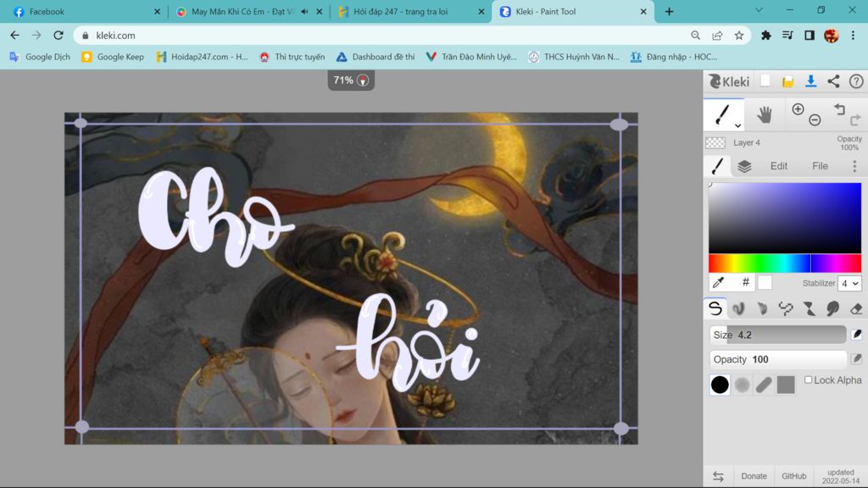Select the smudge brush type
Viewport: 868px width, 488px height.
(832, 308)
